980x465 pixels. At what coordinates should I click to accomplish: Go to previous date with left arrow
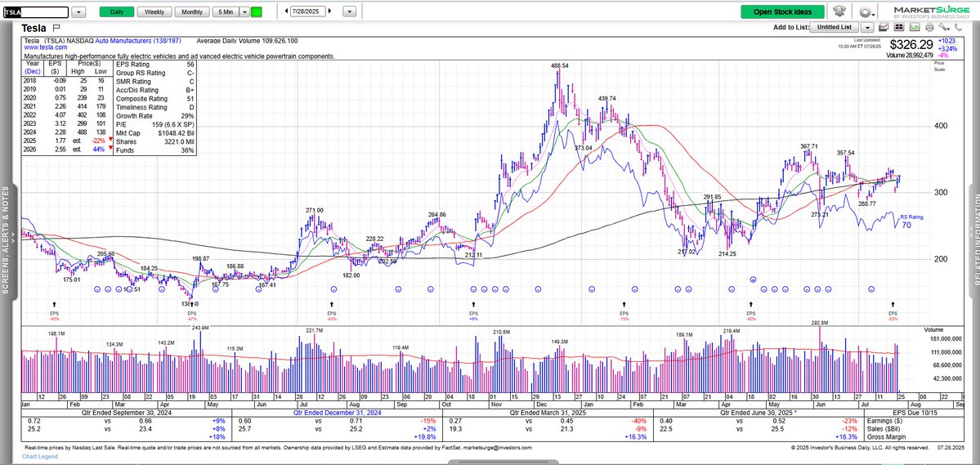pos(286,11)
